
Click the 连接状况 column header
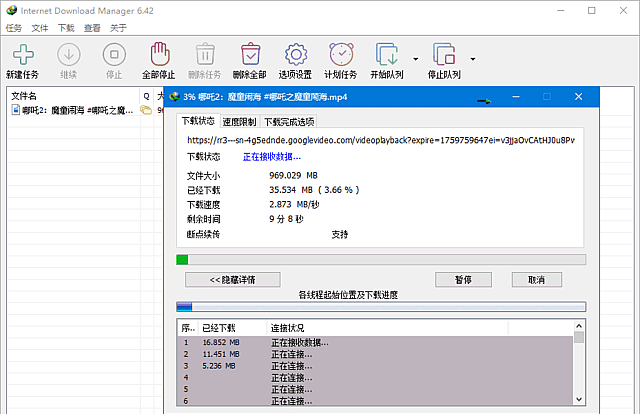coord(388,328)
